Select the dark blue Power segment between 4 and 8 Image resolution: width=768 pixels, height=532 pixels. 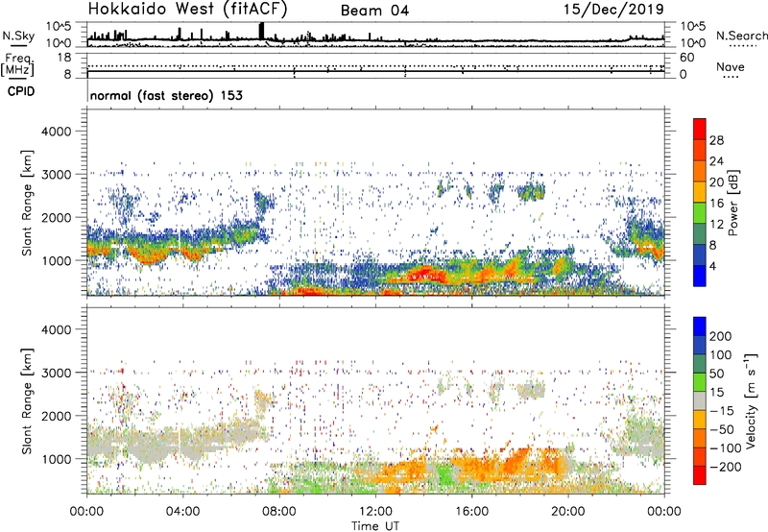point(700,254)
